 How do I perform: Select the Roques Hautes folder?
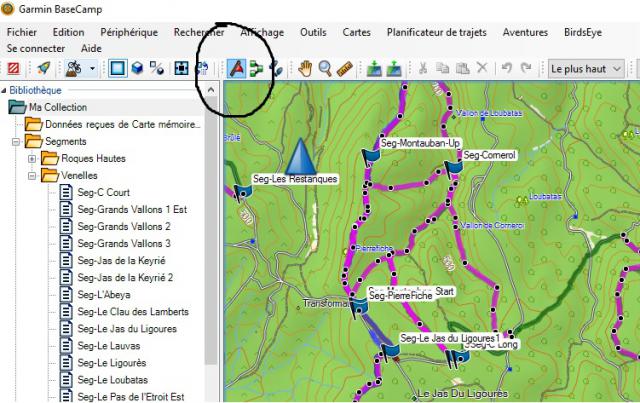coord(93,158)
